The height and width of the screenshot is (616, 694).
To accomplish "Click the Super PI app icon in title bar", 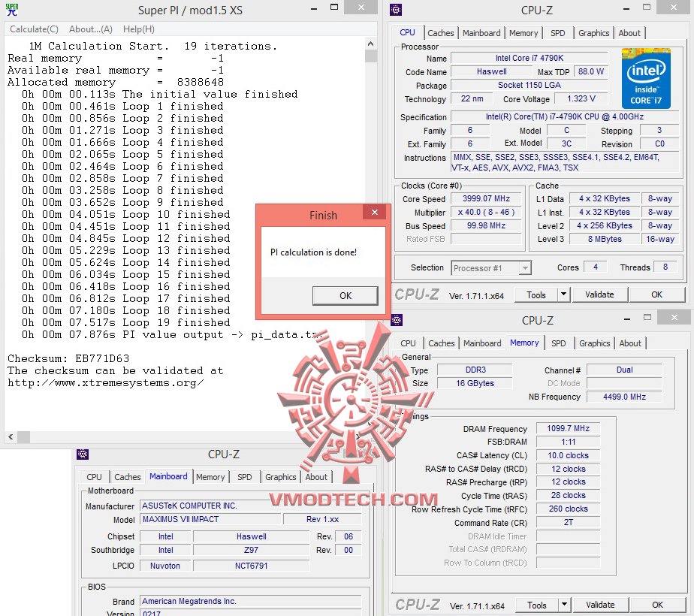I will pos(12,10).
